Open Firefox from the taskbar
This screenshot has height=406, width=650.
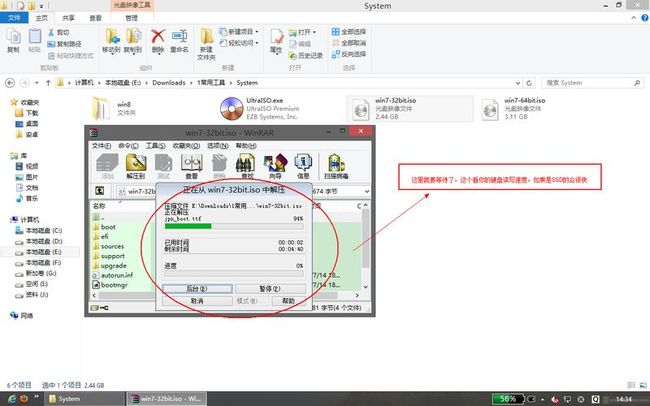(x=24, y=399)
